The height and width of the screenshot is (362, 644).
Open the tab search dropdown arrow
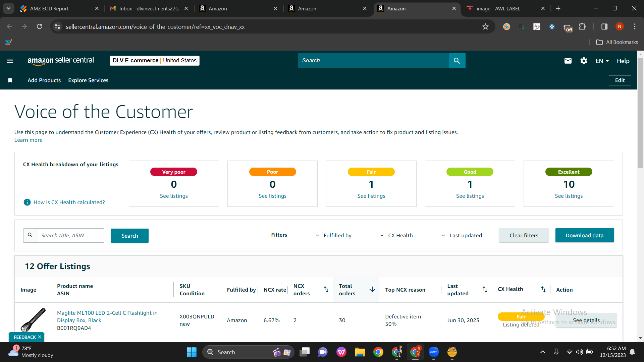tap(8, 8)
